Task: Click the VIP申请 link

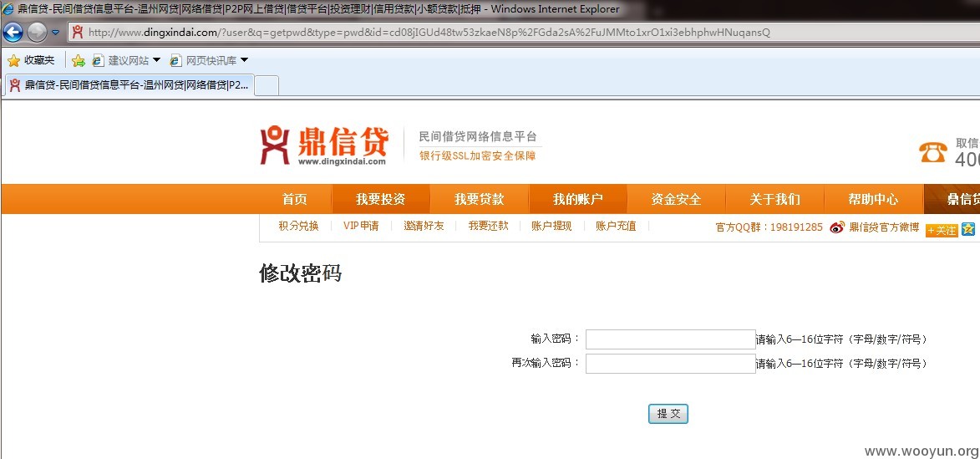Action: point(361,227)
